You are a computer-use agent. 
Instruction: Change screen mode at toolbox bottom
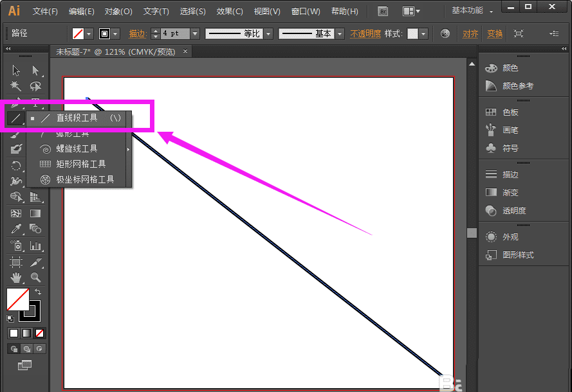(x=25, y=364)
